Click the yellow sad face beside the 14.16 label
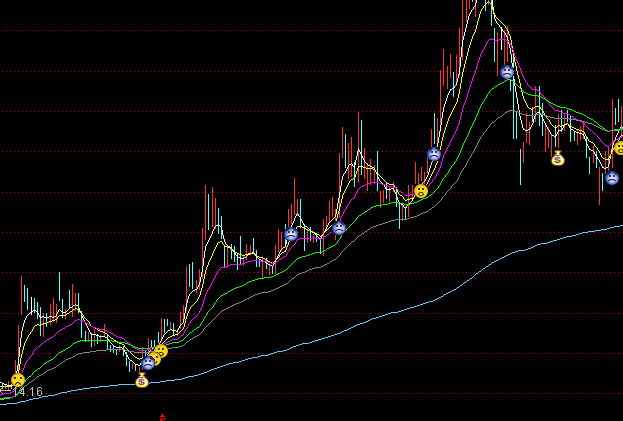623x421 pixels. click(17, 380)
